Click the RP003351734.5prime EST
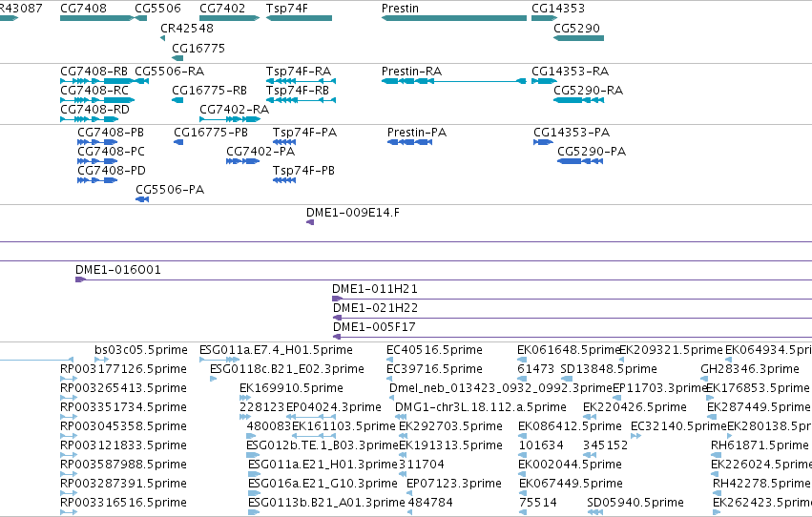Screen dimensions: 812x517 (69, 418)
